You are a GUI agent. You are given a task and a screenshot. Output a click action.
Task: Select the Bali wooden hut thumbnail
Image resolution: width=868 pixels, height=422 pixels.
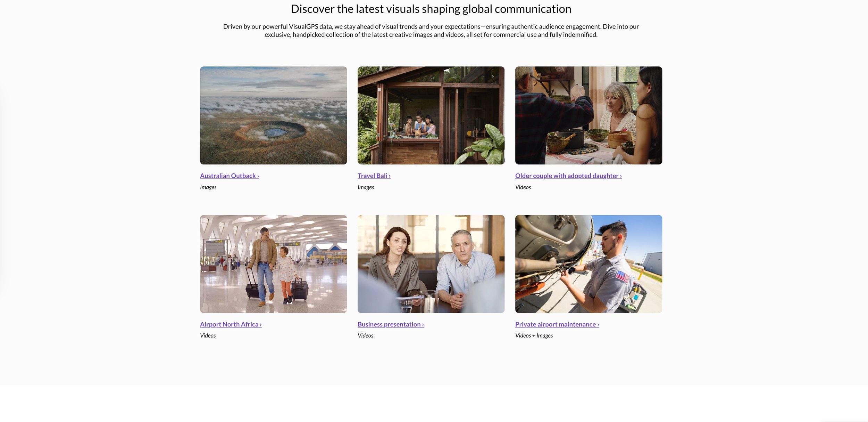tap(431, 115)
